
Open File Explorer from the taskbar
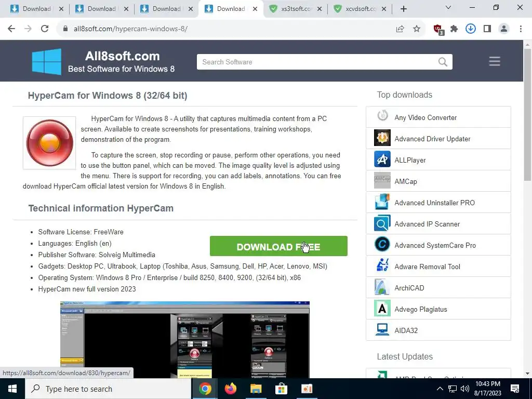pos(256,389)
